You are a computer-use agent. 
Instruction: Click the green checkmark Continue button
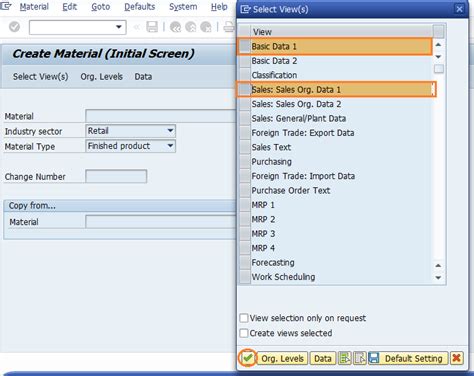(248, 358)
